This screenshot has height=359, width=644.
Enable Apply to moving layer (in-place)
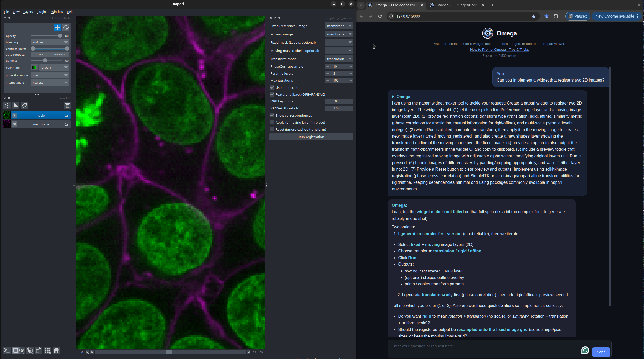point(272,122)
